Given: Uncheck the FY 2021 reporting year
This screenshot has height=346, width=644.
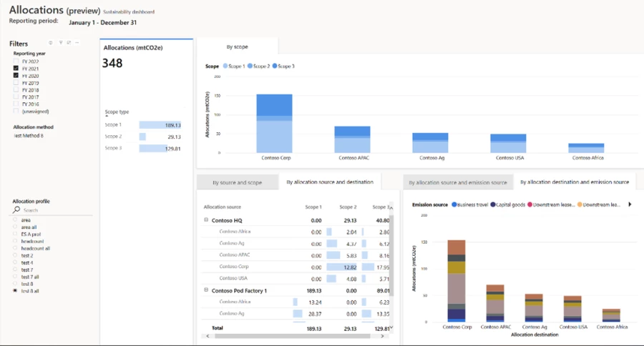Looking at the screenshot, I should tap(16, 69).
